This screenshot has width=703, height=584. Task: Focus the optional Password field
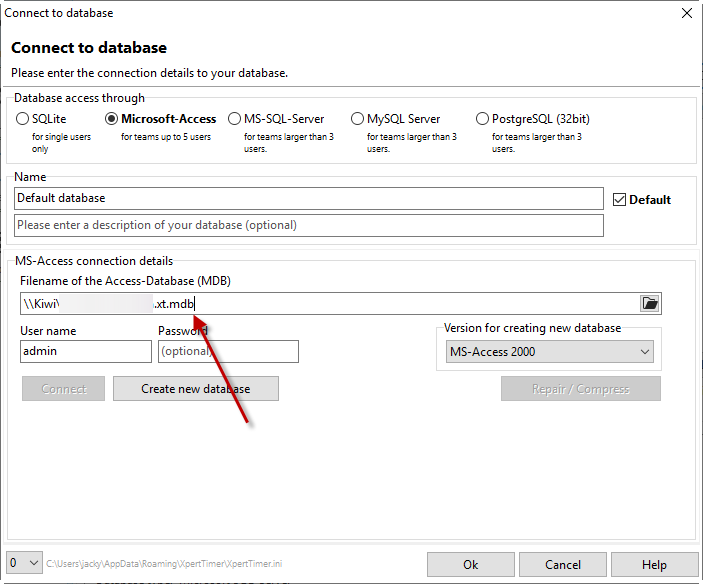[x=228, y=352]
